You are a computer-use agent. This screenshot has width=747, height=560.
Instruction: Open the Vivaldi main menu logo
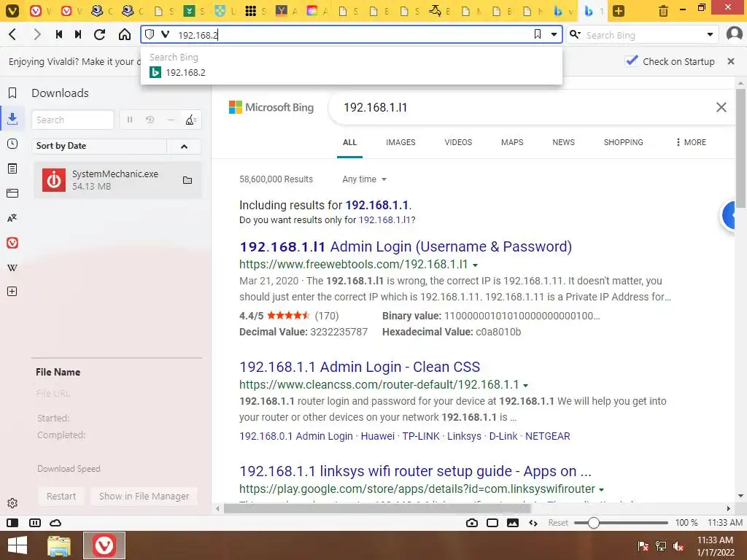[x=12, y=10]
